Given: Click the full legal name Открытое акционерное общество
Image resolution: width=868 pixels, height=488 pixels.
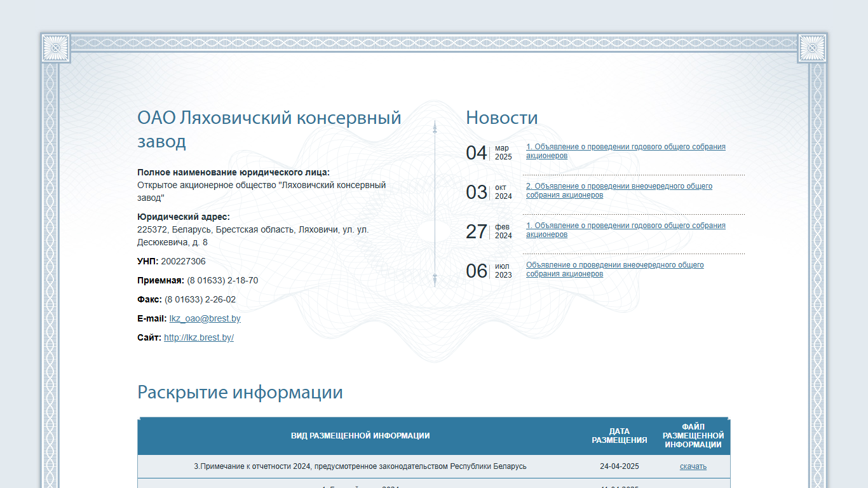Looking at the screenshot, I should click(x=261, y=191).
